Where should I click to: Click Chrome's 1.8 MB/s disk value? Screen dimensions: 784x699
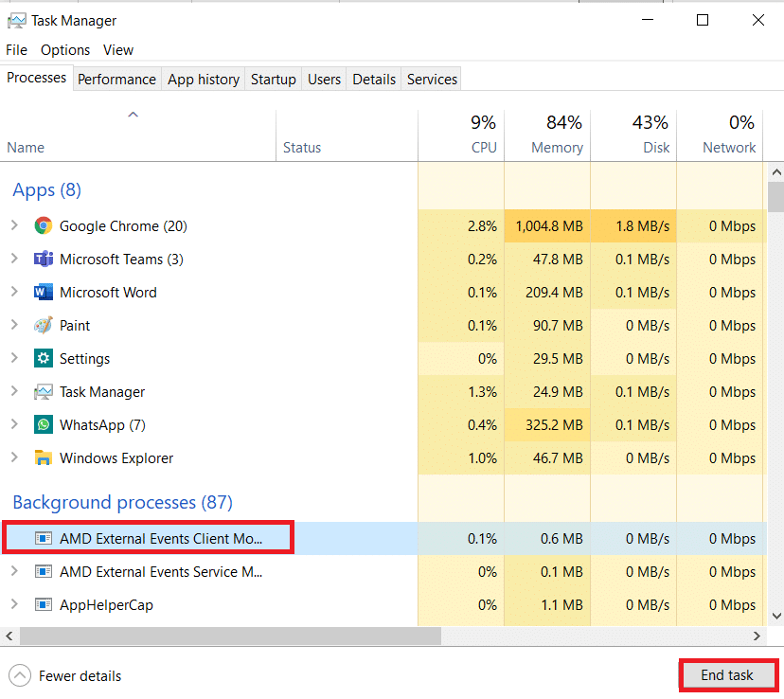point(643,226)
